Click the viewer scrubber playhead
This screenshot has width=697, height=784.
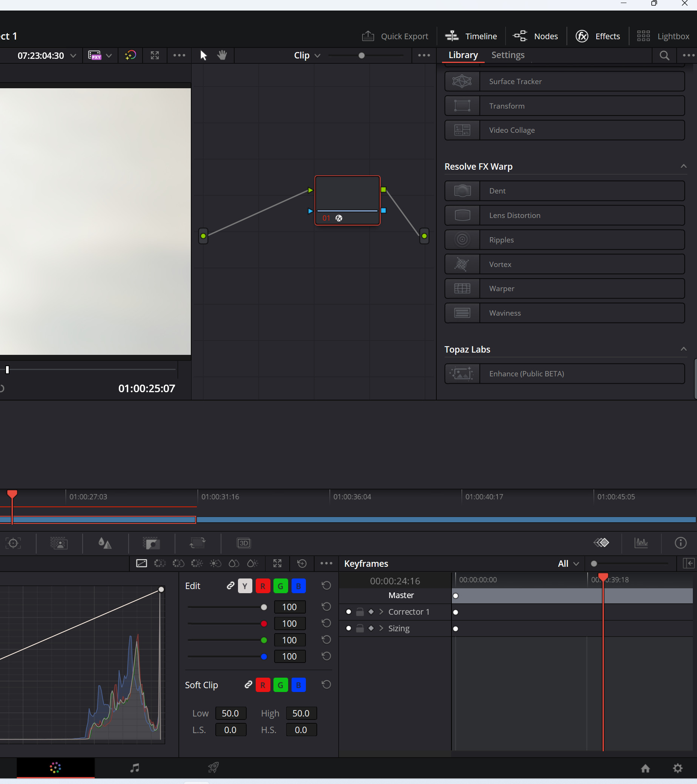click(7, 369)
